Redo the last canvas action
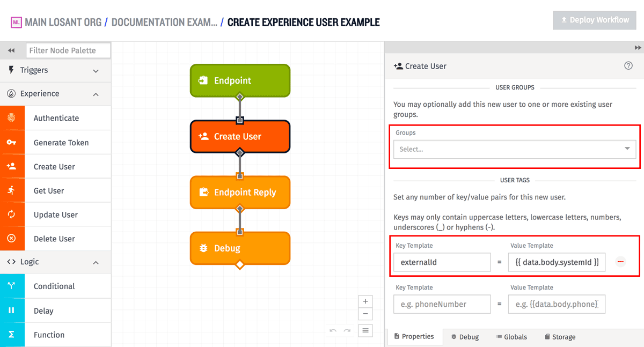Viewport: 644px width, 347px height. [347, 331]
